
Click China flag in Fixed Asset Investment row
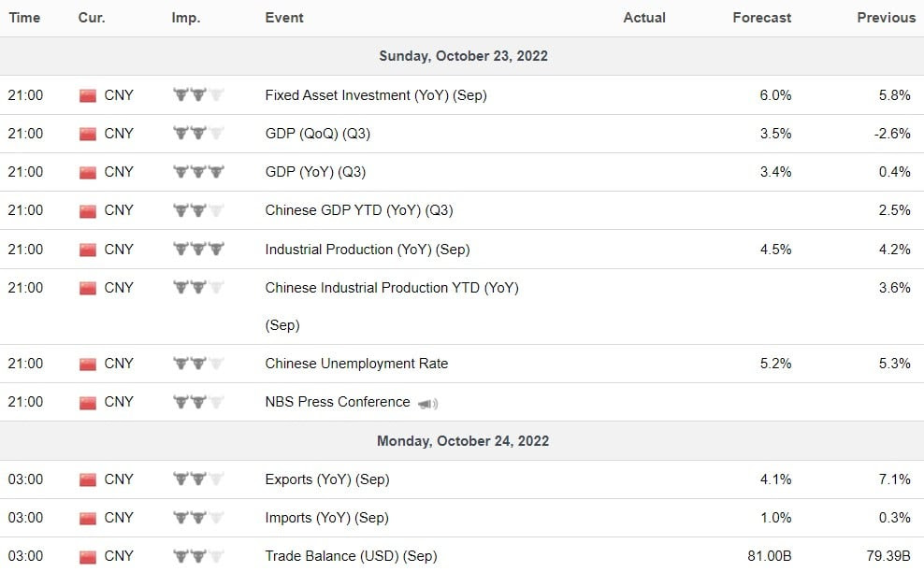pyautogui.click(x=88, y=95)
